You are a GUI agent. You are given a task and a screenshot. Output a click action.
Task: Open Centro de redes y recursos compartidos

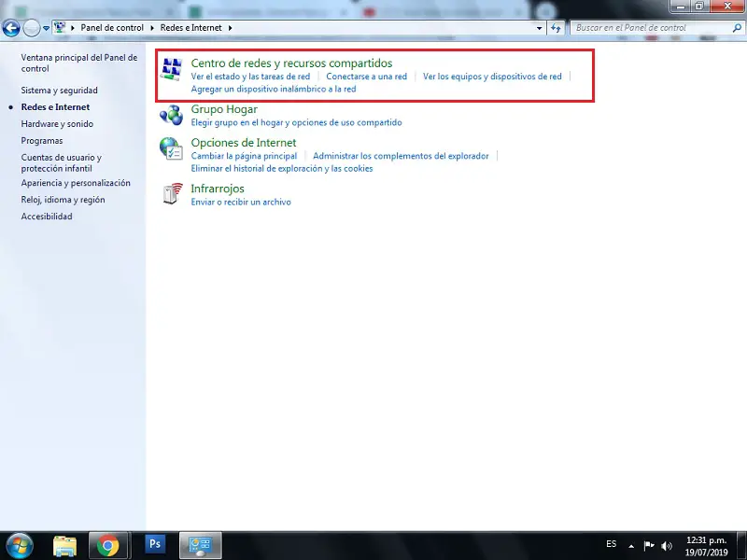291,63
